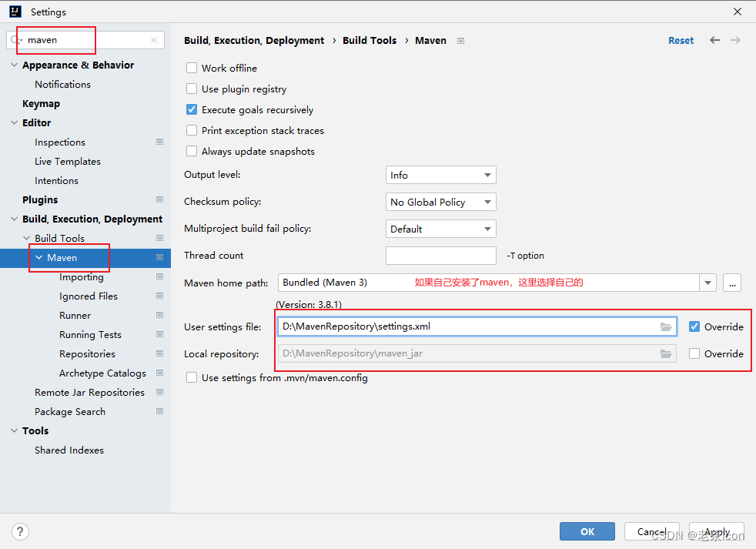756x549 pixels.
Task: Enable Work offline checkbox
Action: pos(192,68)
